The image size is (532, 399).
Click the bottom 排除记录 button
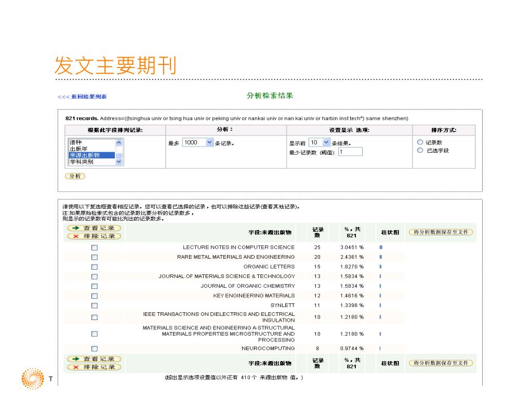point(94,367)
